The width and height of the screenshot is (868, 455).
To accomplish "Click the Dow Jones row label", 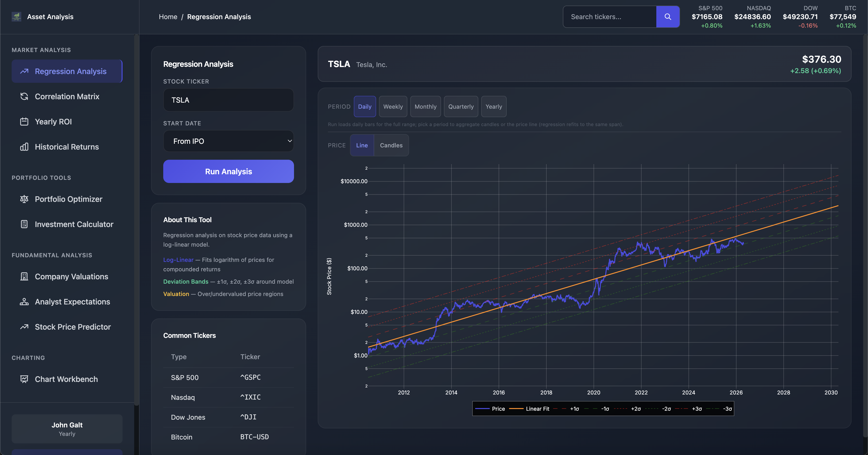I will point(188,417).
